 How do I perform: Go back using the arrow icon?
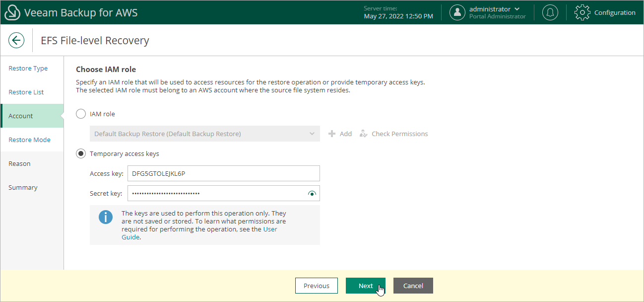[16, 40]
